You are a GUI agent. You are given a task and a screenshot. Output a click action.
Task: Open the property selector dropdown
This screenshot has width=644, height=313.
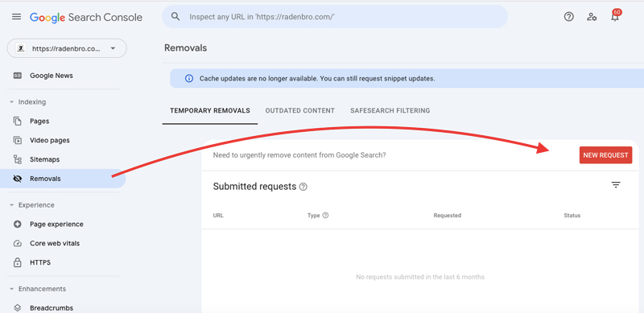click(67, 48)
